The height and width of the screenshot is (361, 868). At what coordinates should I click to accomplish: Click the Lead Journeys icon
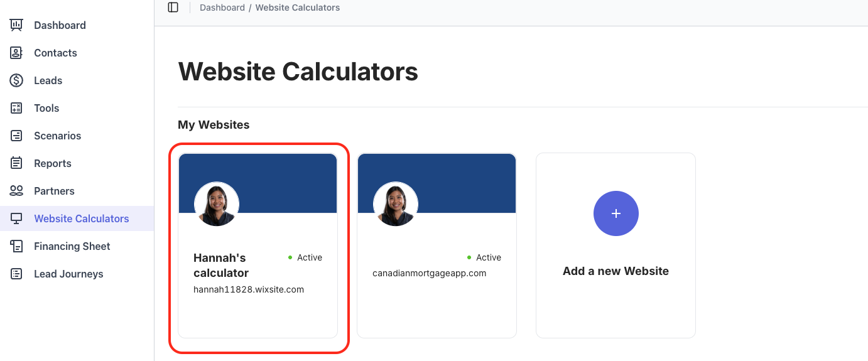[17, 274]
